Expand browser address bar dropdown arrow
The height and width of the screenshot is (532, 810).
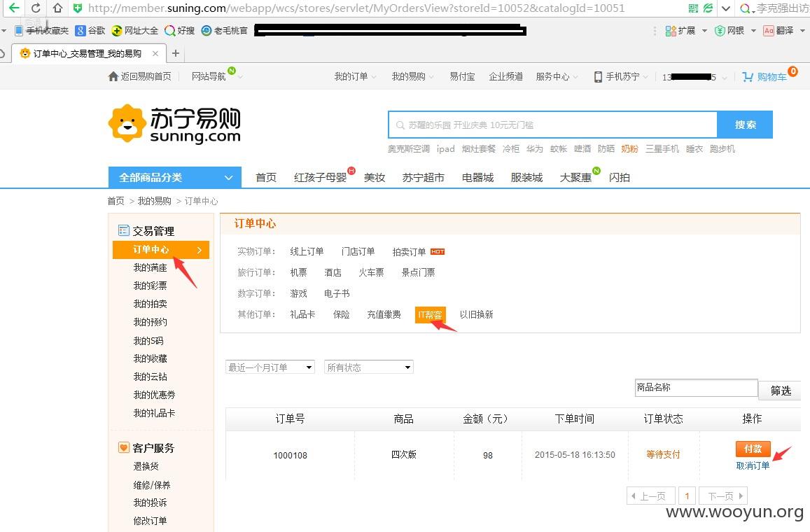pyautogui.click(x=726, y=8)
